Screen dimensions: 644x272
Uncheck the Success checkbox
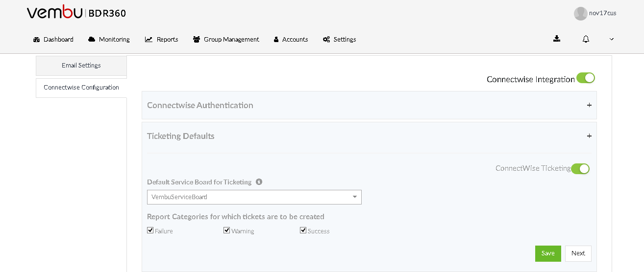coord(303,230)
